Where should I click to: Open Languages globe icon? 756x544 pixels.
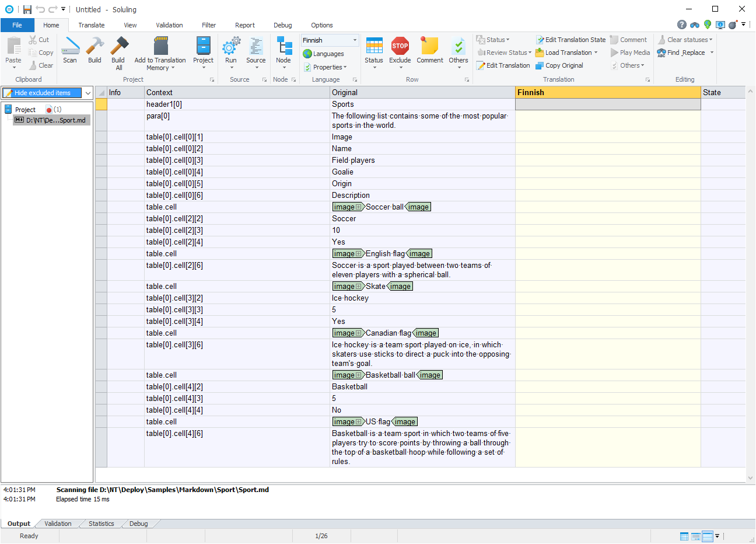click(307, 54)
